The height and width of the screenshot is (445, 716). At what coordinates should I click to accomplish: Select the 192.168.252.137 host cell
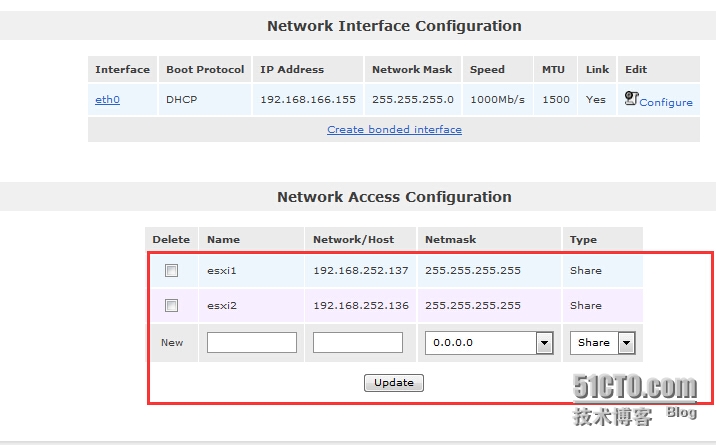(x=361, y=271)
